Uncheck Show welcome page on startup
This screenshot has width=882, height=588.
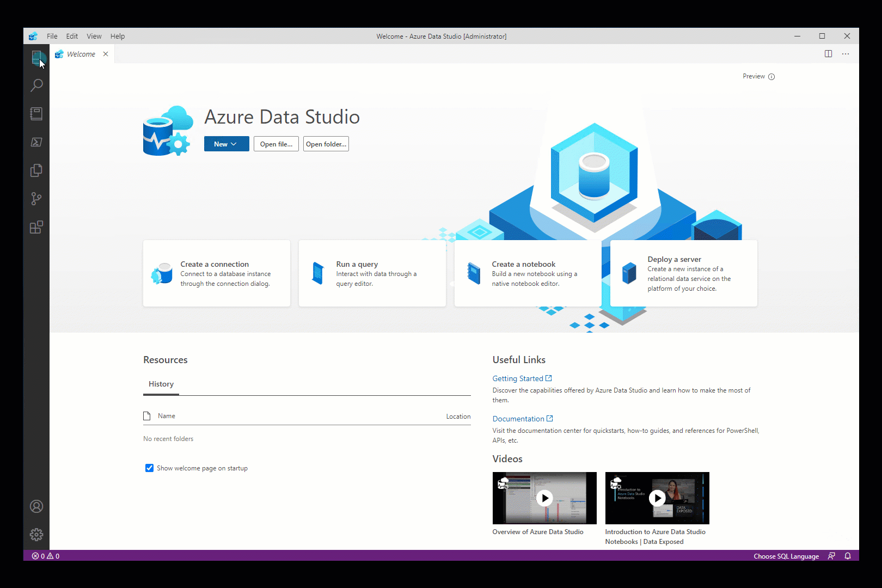click(x=149, y=468)
